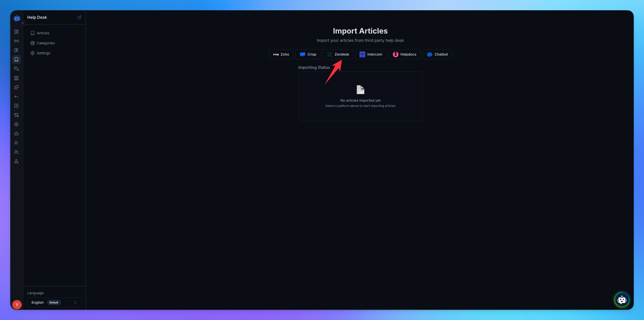This screenshot has height=320, width=644.
Task: Open the AI brain icon in sidebar
Action: pyautogui.click(x=17, y=50)
